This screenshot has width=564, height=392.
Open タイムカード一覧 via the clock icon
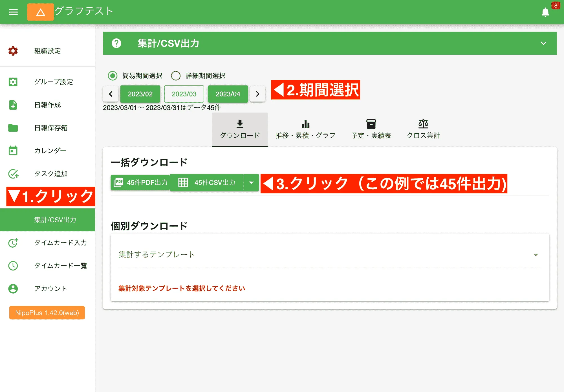13,265
